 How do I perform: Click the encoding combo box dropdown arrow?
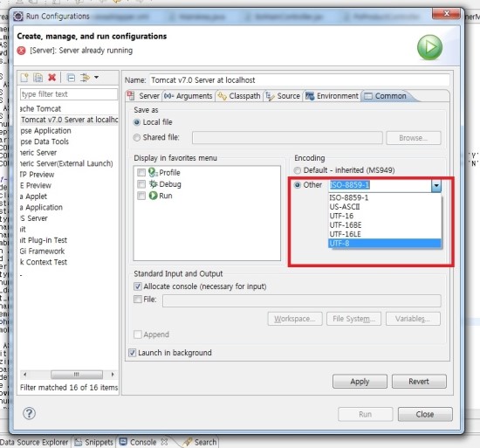436,185
